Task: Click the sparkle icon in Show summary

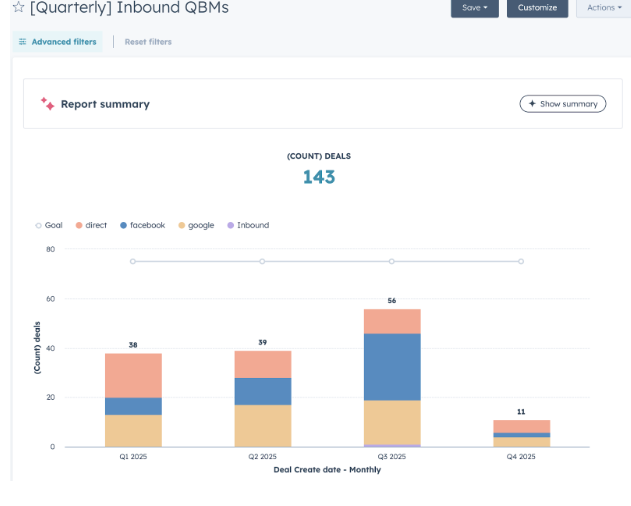Action: coord(531,104)
